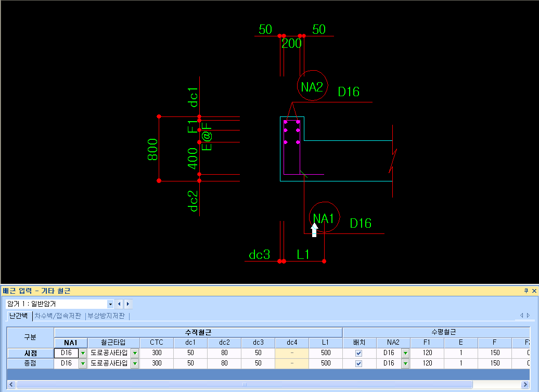Click the pin icon on panel title bar
This screenshot has width=539, height=392.
click(526, 291)
